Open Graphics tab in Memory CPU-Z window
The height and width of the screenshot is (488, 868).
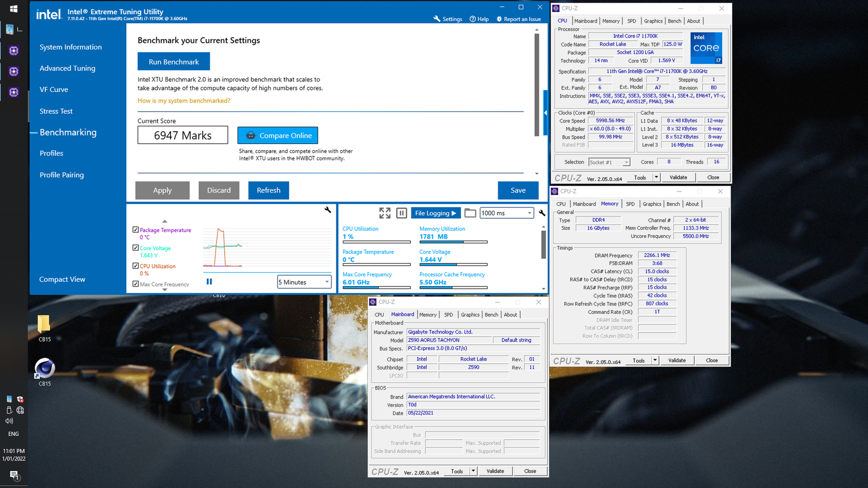652,204
